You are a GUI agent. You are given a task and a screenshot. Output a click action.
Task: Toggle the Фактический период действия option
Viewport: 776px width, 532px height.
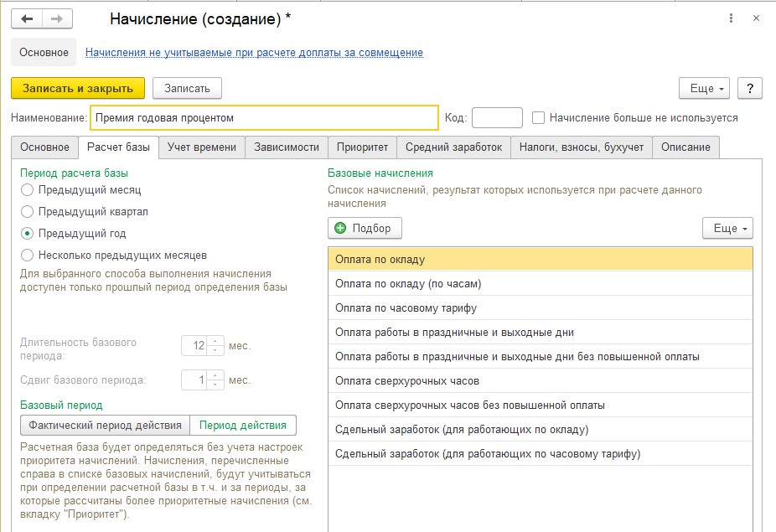[x=105, y=425]
